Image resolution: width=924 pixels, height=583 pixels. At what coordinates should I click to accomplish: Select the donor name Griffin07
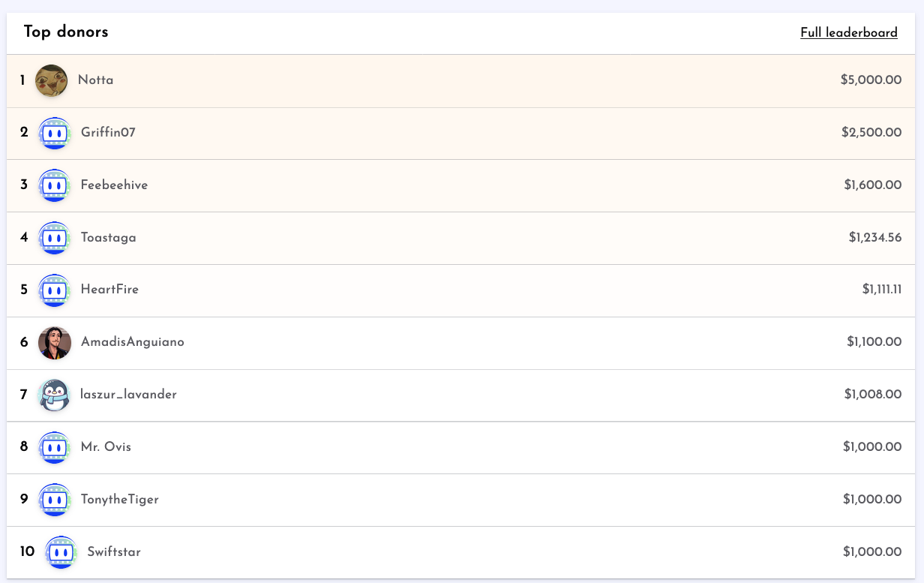point(108,133)
